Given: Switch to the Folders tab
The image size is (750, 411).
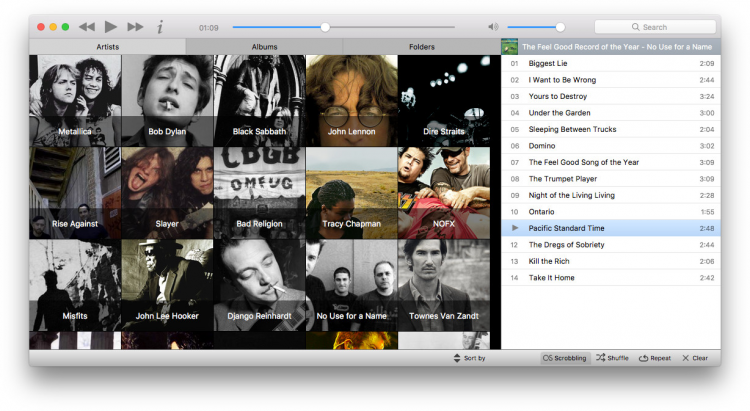Looking at the screenshot, I should (421, 46).
